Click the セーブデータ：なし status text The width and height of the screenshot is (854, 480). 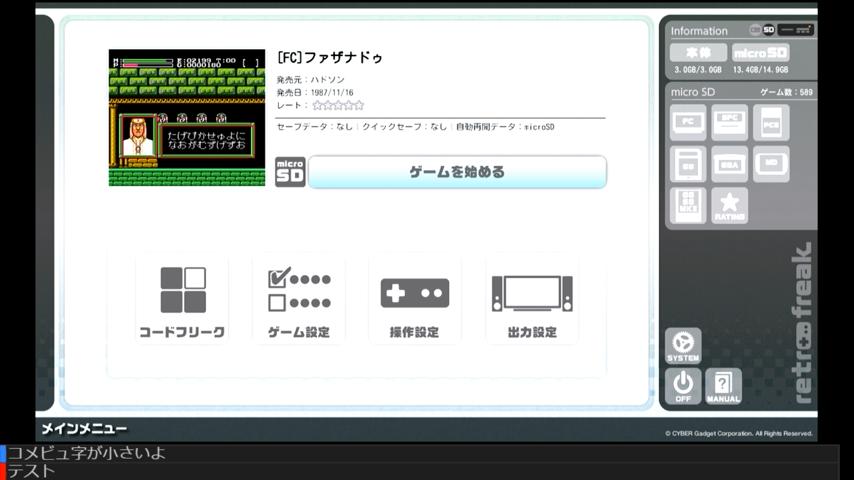click(315, 126)
